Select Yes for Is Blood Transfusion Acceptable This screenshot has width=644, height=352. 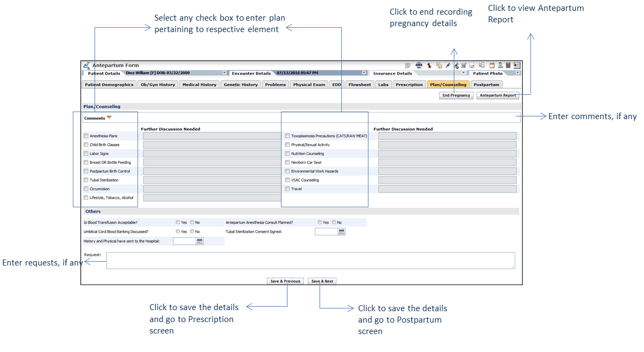pyautogui.click(x=178, y=223)
